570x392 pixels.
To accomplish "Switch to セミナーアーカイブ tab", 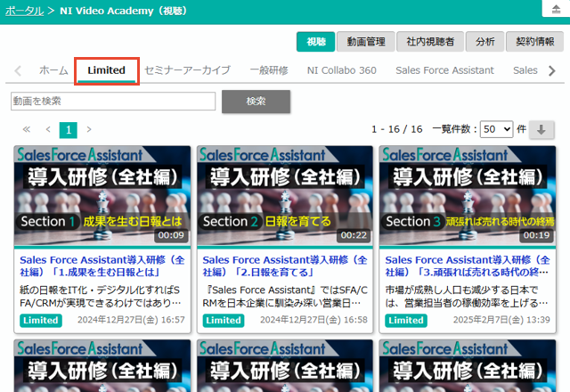I will pyautogui.click(x=188, y=70).
